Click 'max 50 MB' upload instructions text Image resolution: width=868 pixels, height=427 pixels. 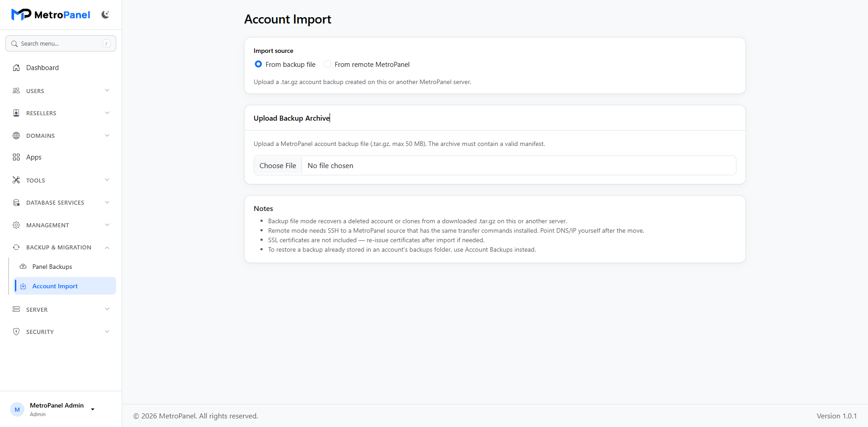click(399, 144)
